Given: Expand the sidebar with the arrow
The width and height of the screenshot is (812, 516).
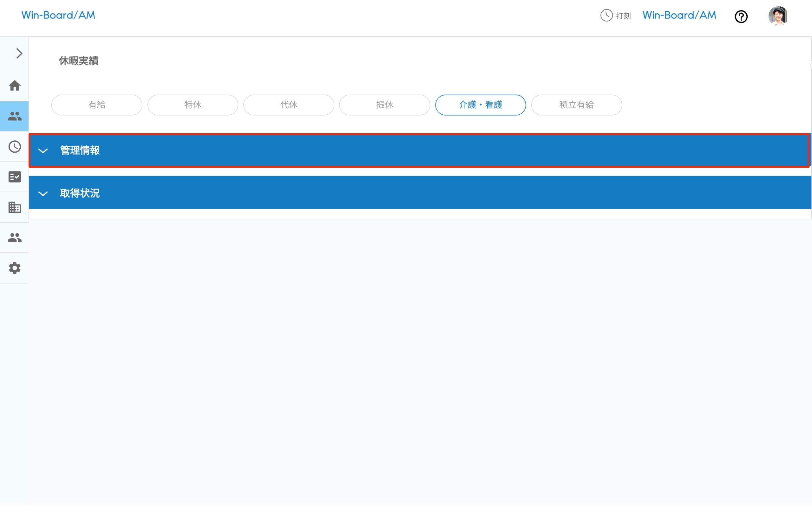Looking at the screenshot, I should [19, 53].
